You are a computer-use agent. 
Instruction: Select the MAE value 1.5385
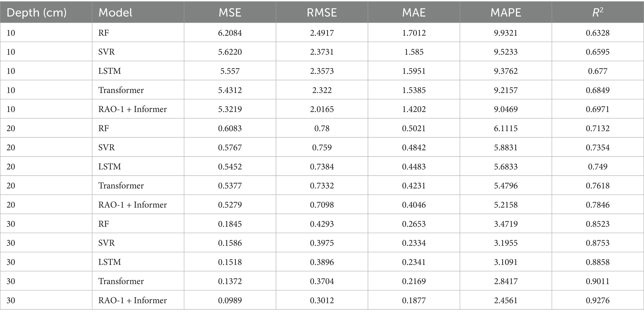click(414, 90)
